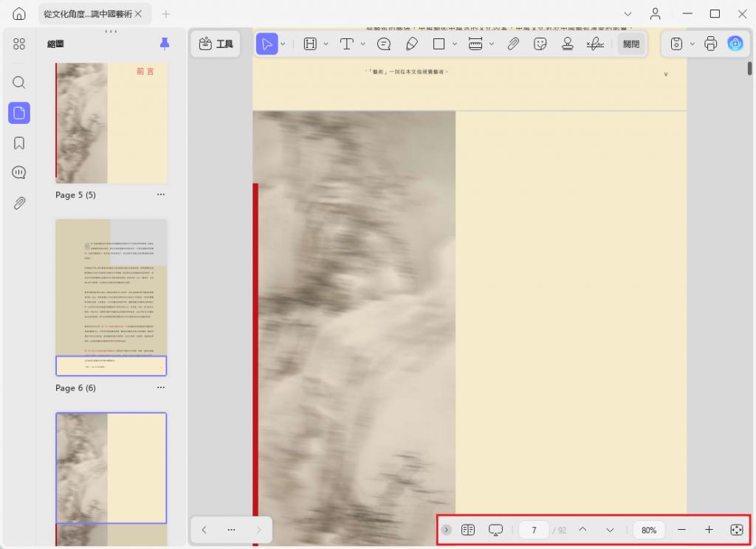The image size is (756, 549).
Task: Toggle the thumbnail panel pin
Action: click(165, 44)
